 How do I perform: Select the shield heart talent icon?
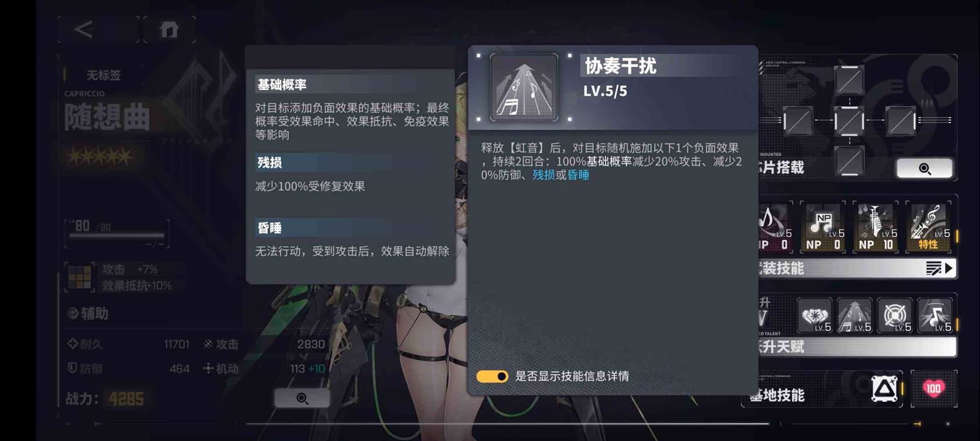coord(814,316)
